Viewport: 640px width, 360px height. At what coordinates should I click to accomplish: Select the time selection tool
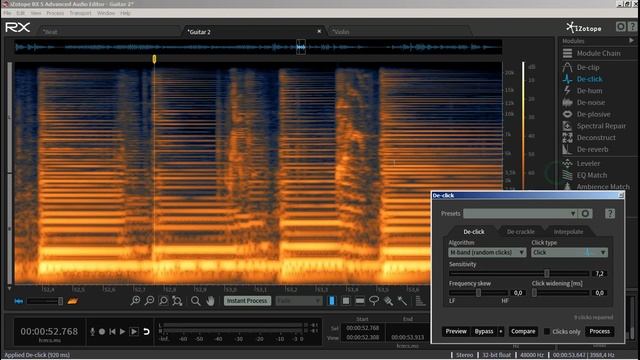coord(331,301)
